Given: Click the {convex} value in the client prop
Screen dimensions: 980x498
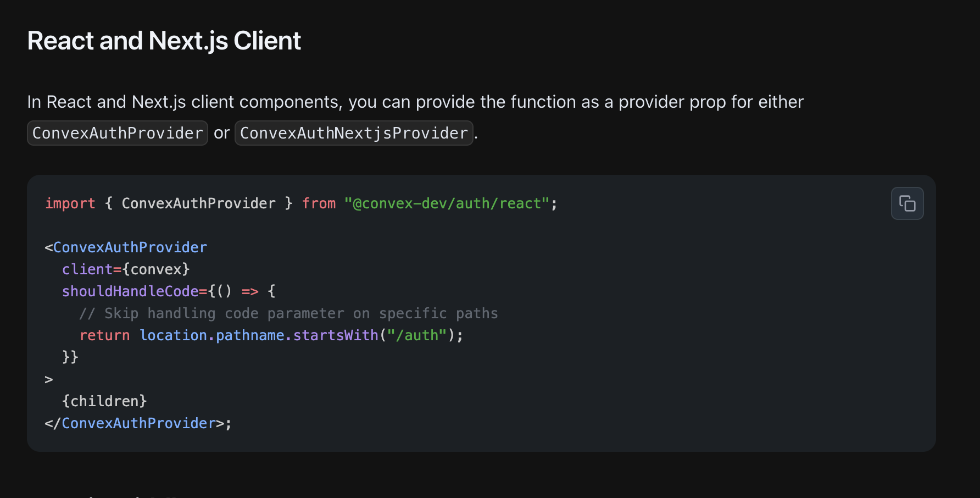Looking at the screenshot, I should click(156, 269).
